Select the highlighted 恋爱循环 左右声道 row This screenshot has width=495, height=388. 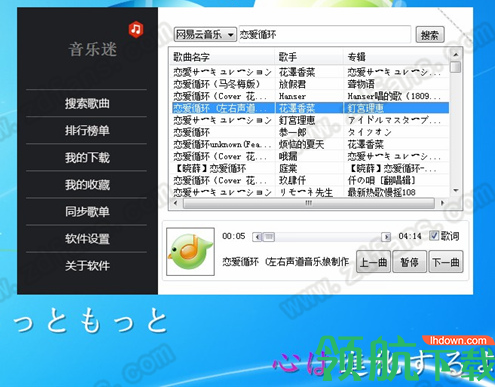[310, 108]
